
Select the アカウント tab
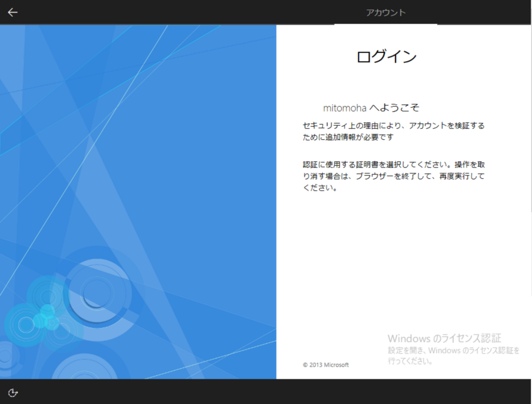[x=386, y=12]
